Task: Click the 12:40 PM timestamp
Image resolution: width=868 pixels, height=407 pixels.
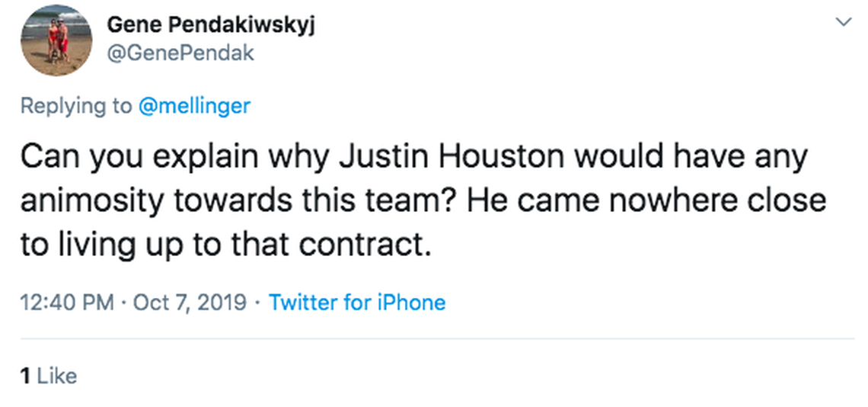Action: (x=68, y=303)
